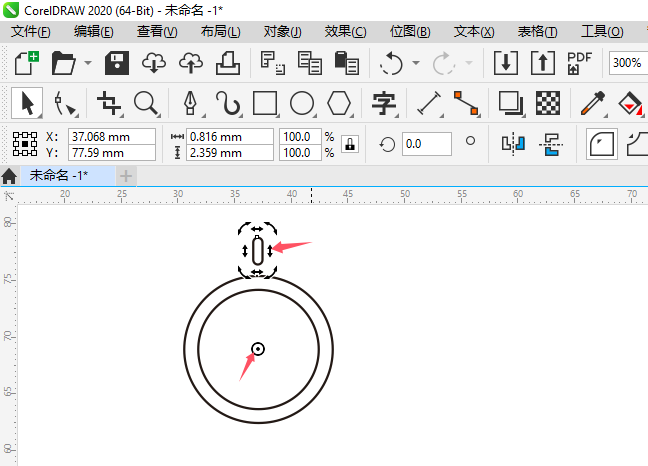The width and height of the screenshot is (648, 466).
Task: Select the small center circle object
Action: tap(258, 350)
